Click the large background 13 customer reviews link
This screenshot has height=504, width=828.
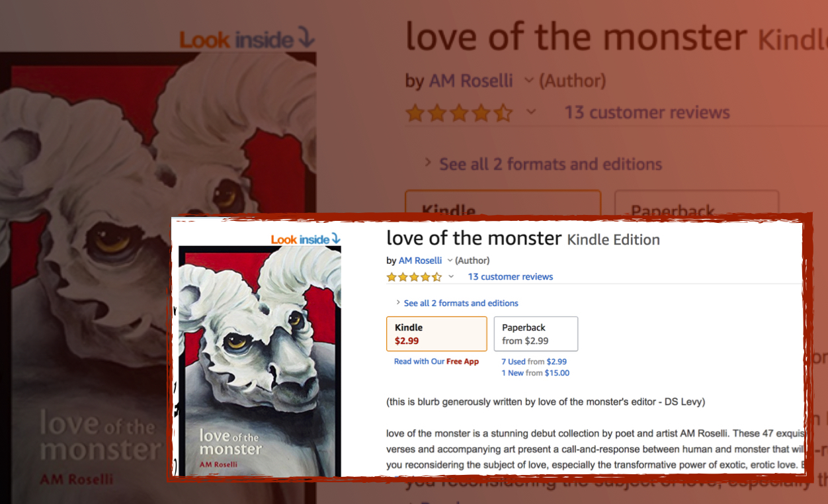click(647, 112)
